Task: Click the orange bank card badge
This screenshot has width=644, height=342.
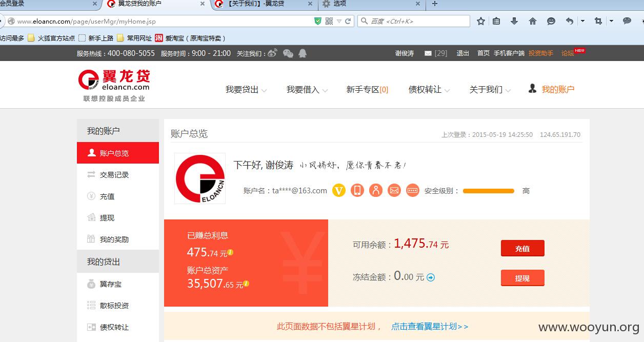Action: 413,191
